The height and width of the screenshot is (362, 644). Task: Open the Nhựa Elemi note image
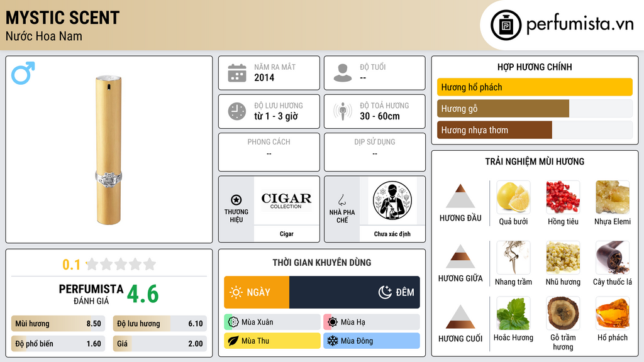coord(613,197)
